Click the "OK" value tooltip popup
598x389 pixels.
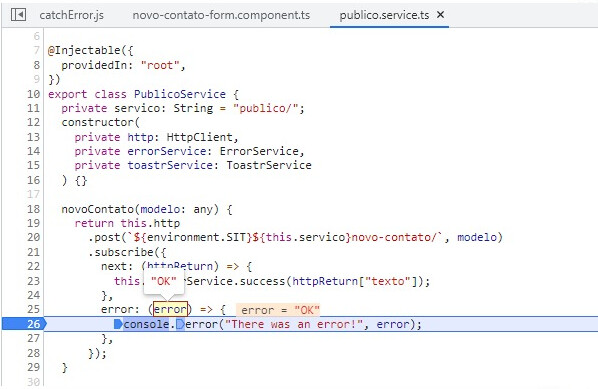[164, 281]
